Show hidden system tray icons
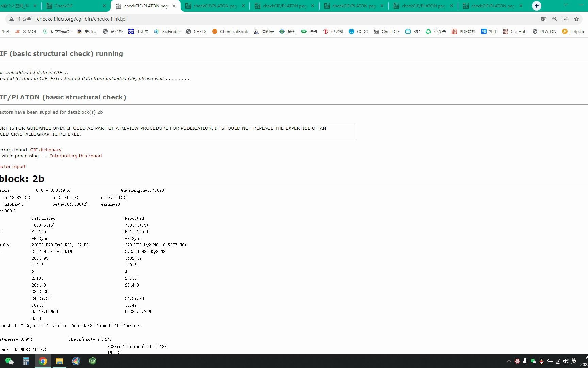The height and width of the screenshot is (368, 588). (509, 361)
